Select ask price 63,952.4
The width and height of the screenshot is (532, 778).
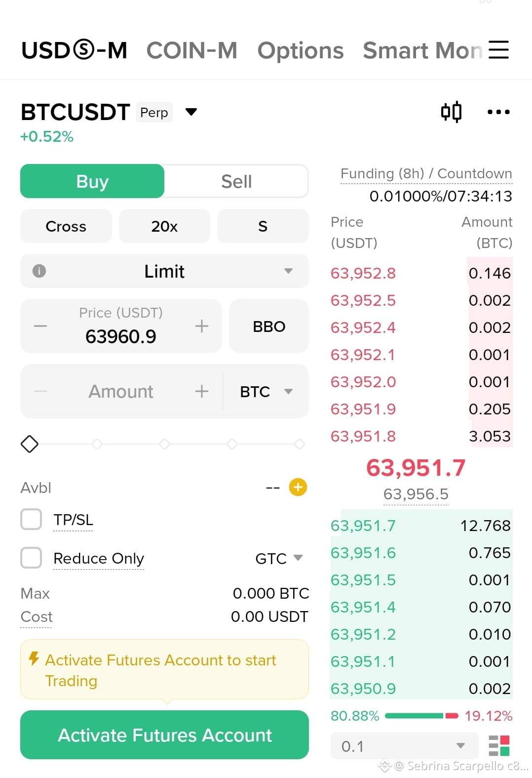[x=363, y=328]
